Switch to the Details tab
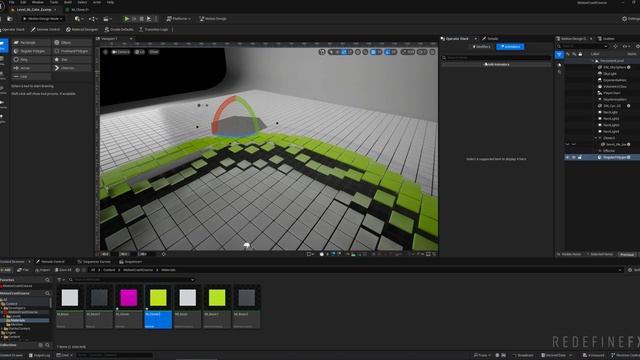This screenshot has width=640, height=360. coord(490,39)
